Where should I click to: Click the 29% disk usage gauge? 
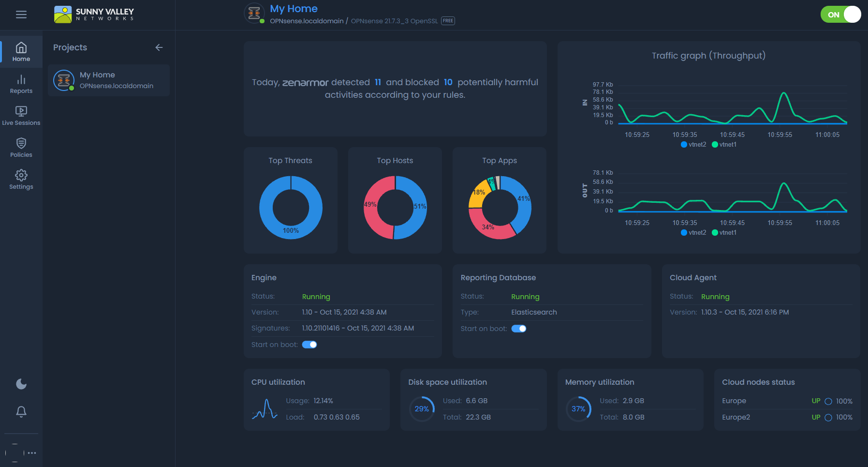(x=422, y=409)
